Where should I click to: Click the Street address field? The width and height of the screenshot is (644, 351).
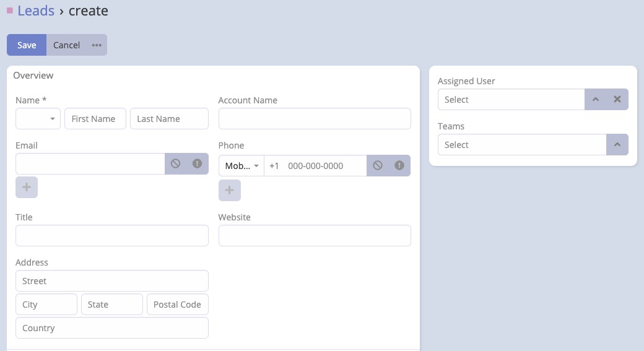tap(111, 281)
